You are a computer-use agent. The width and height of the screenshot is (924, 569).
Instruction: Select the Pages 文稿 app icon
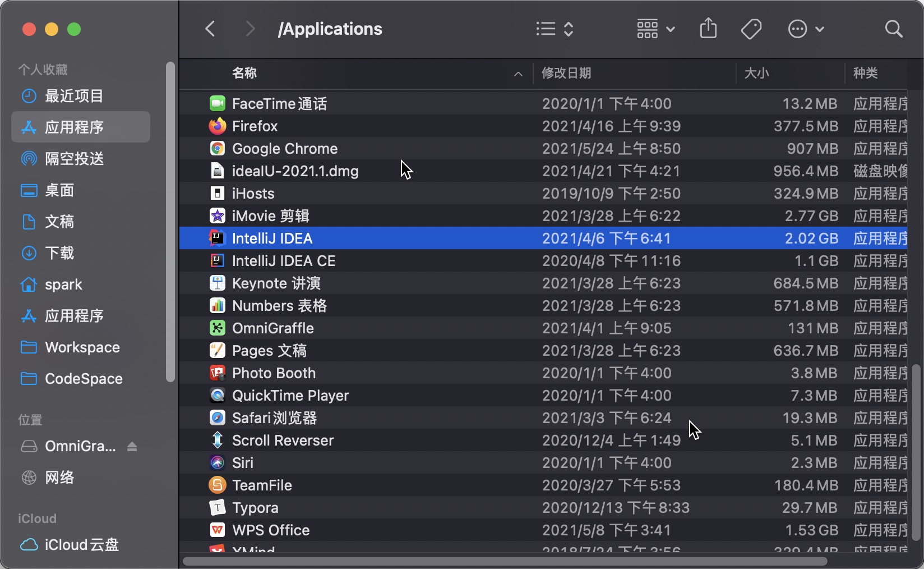point(218,351)
